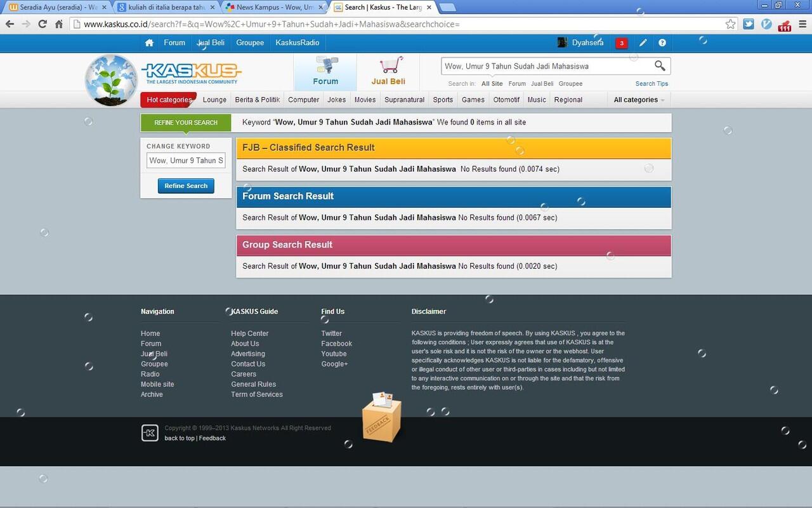Click the browser reload button
This screenshot has width=812, height=508.
[42, 24]
